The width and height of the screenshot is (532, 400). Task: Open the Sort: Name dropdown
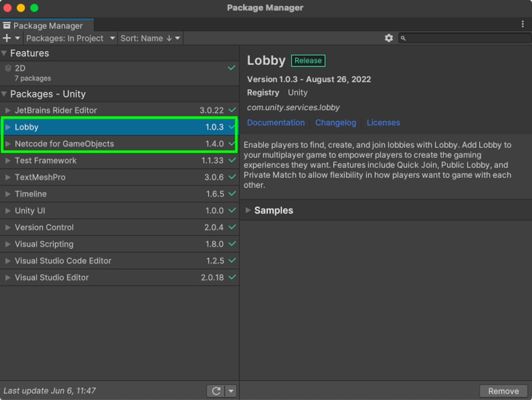point(150,38)
